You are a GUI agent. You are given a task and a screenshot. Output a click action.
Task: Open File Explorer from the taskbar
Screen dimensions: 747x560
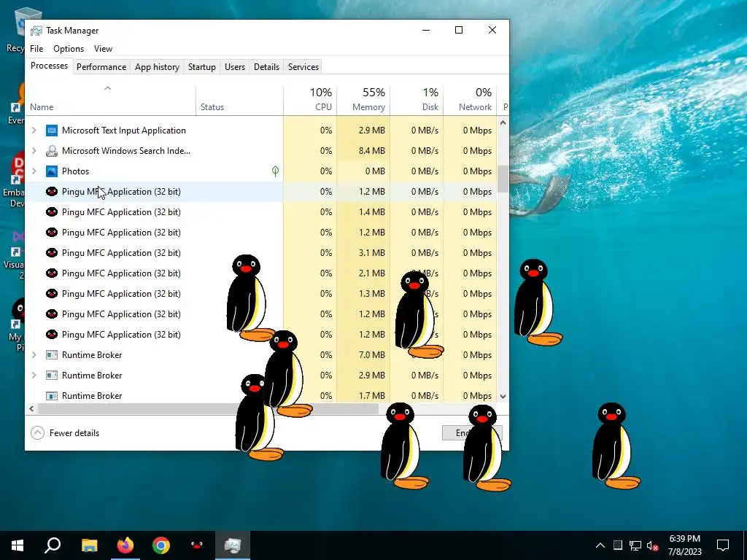[x=89, y=545]
